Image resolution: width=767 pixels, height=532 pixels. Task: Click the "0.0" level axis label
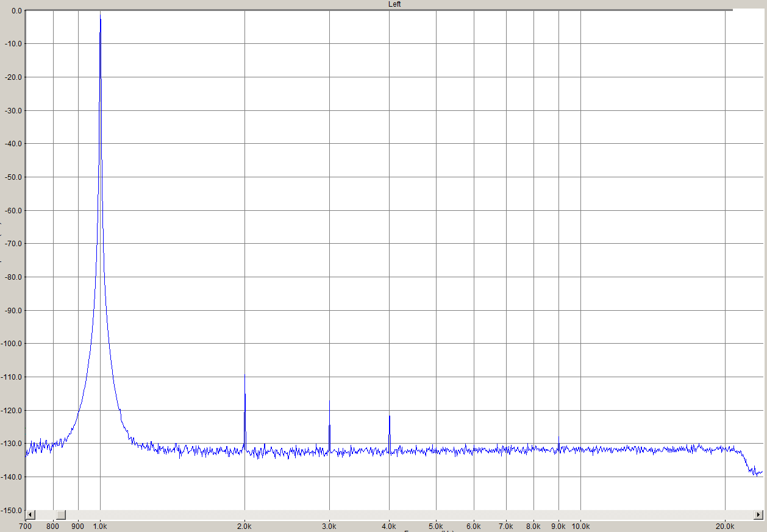pos(17,10)
